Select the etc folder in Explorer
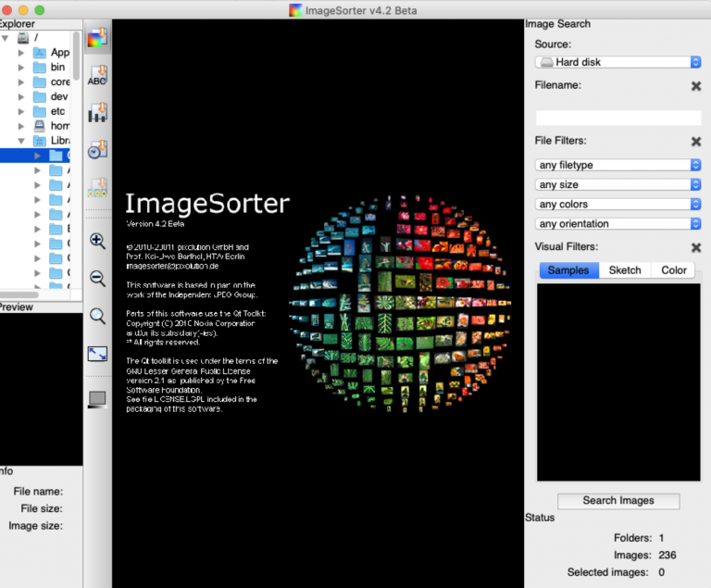Viewport: 711px width, 588px height. [49, 112]
